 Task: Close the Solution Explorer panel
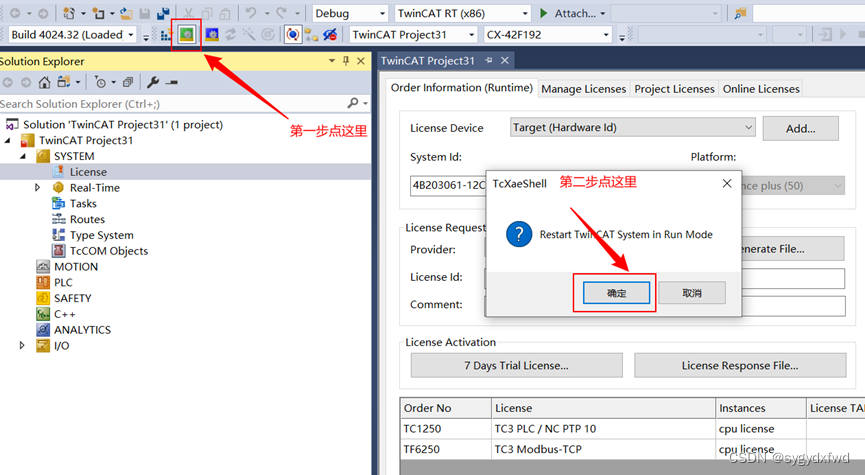(361, 61)
